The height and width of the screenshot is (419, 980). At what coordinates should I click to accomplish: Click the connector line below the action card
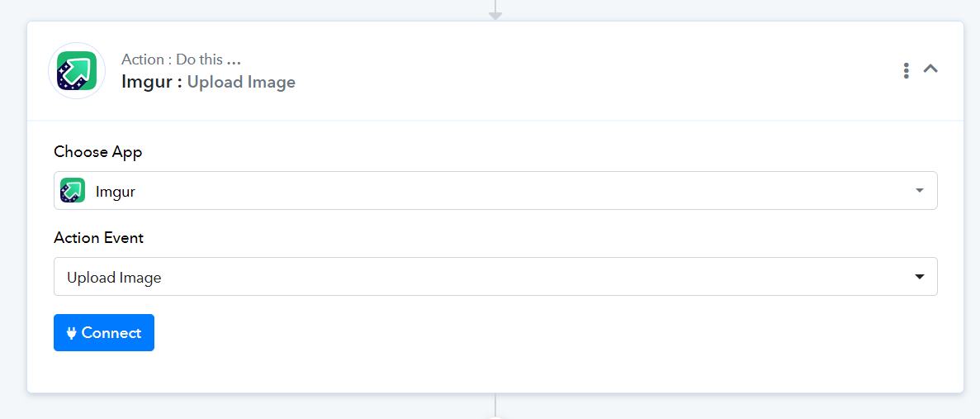point(495,405)
